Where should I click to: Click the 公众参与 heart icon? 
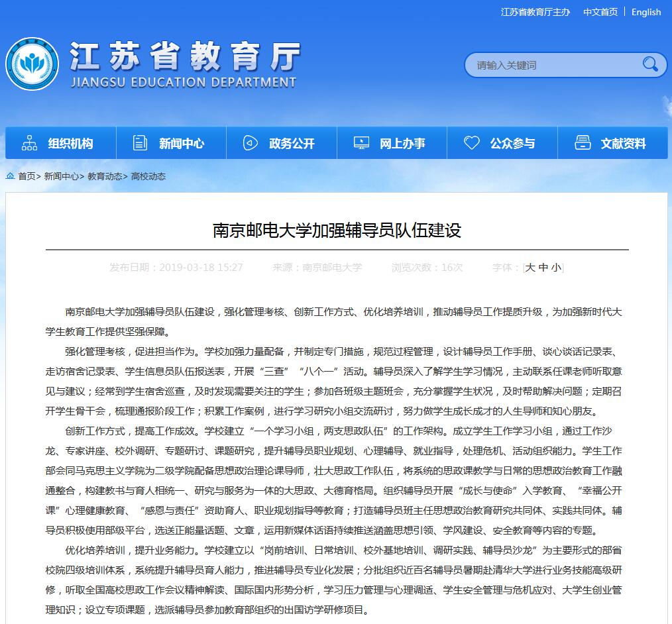[x=471, y=143]
